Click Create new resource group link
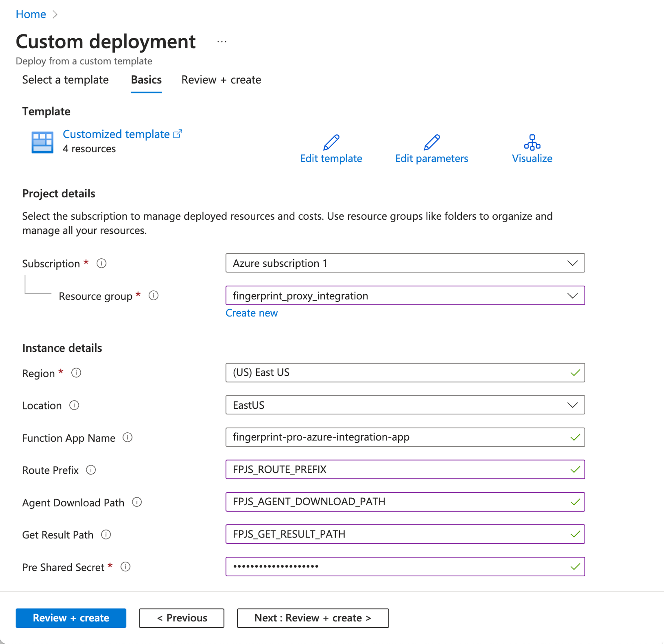The height and width of the screenshot is (644, 664). 251,313
